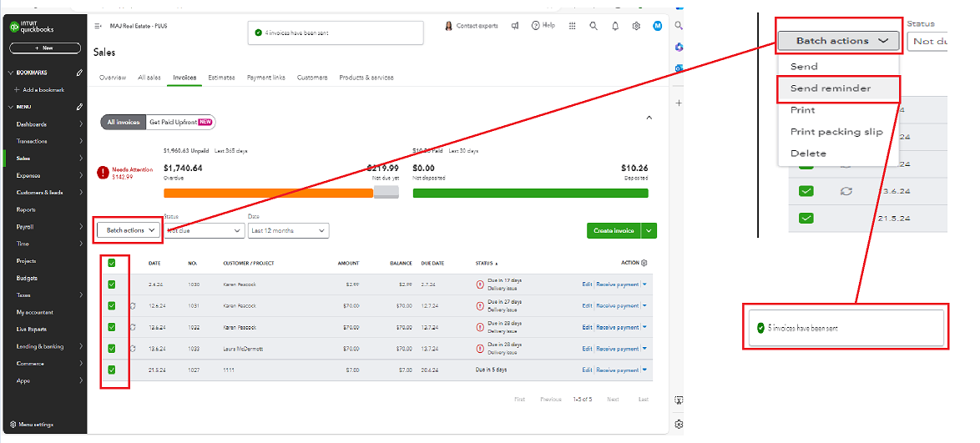Click the table settings gear beside ACTION
980x443 pixels.
click(644, 263)
